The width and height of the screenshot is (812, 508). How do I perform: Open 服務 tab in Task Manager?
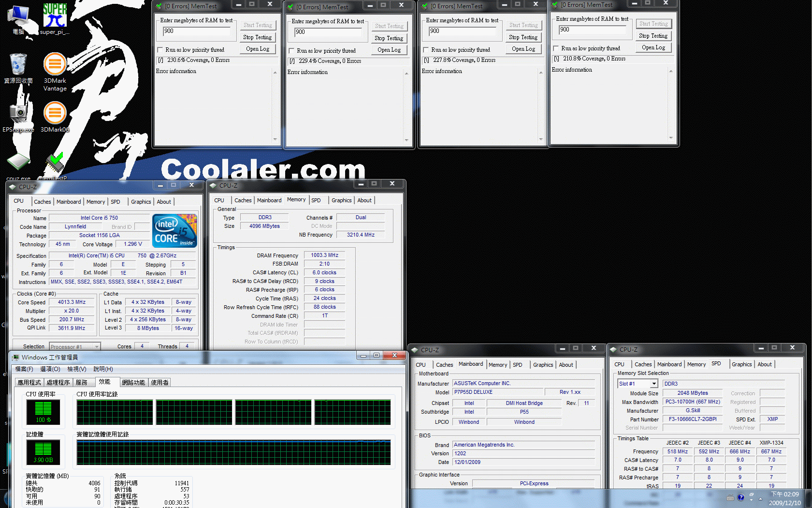click(x=81, y=382)
